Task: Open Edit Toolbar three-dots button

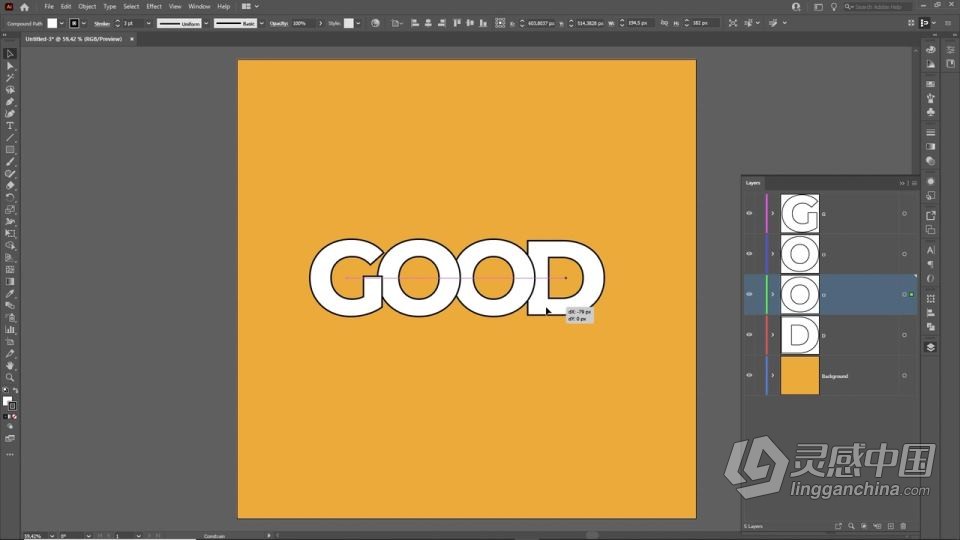Action: tap(10, 454)
